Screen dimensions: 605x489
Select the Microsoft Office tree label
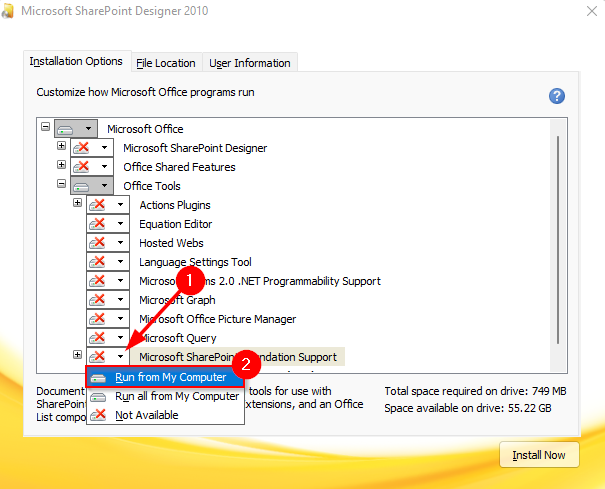pyautogui.click(x=145, y=129)
